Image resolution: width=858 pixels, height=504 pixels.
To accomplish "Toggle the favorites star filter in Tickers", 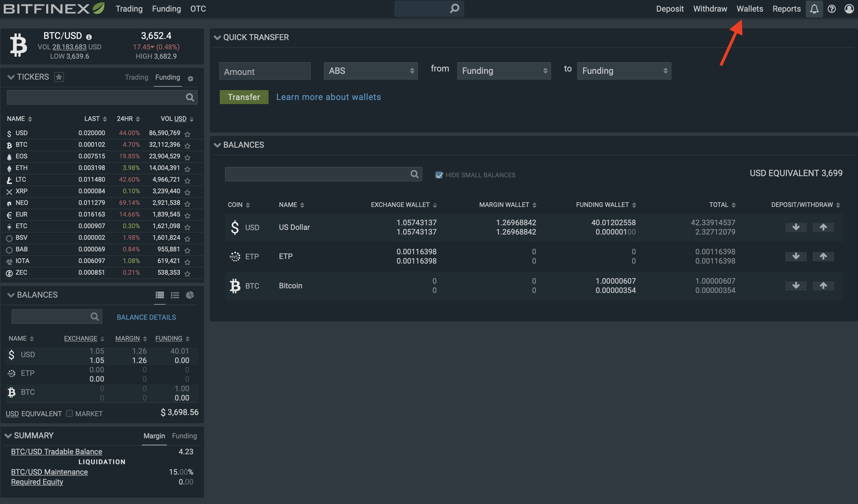I will click(x=59, y=77).
